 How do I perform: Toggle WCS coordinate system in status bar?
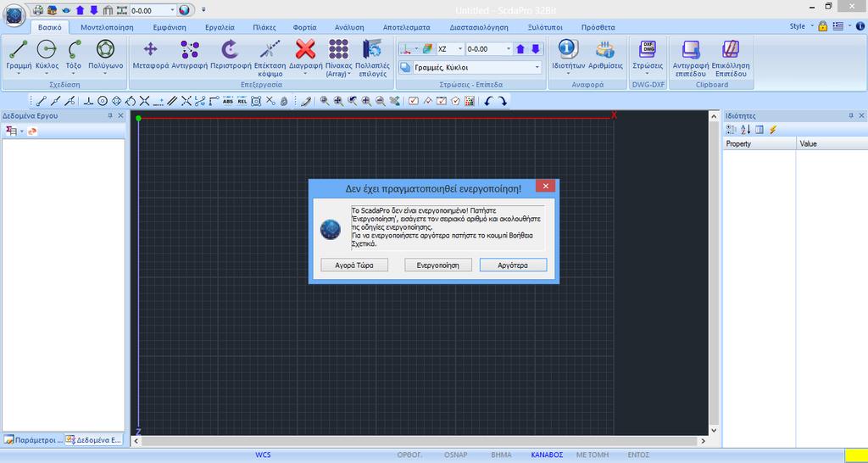tap(263, 455)
